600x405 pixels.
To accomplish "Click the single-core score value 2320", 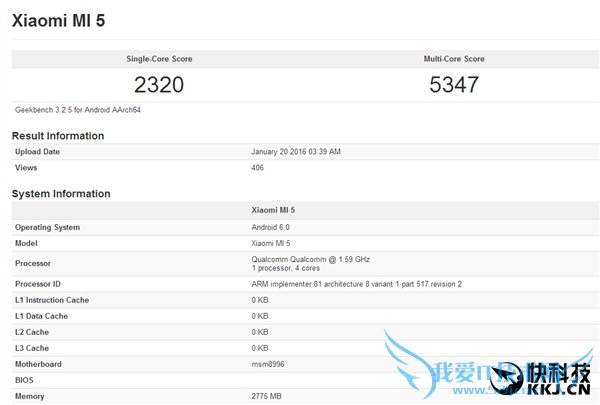I will tap(159, 85).
